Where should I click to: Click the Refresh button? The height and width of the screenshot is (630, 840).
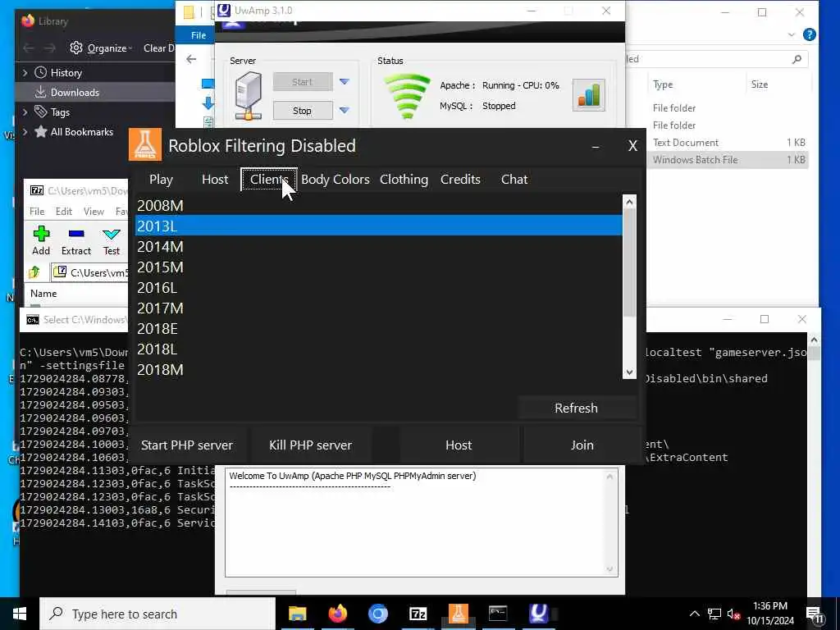point(576,409)
